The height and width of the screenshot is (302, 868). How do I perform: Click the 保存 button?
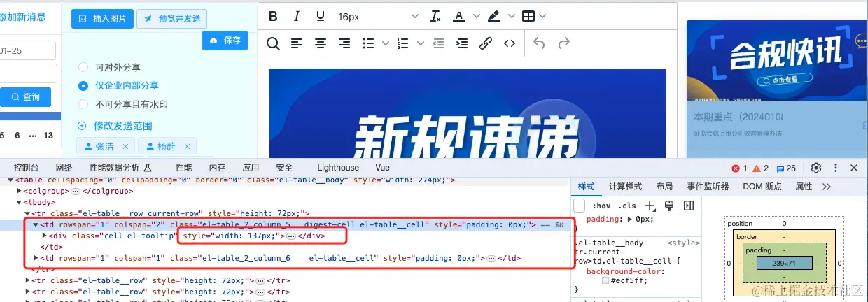[225, 41]
